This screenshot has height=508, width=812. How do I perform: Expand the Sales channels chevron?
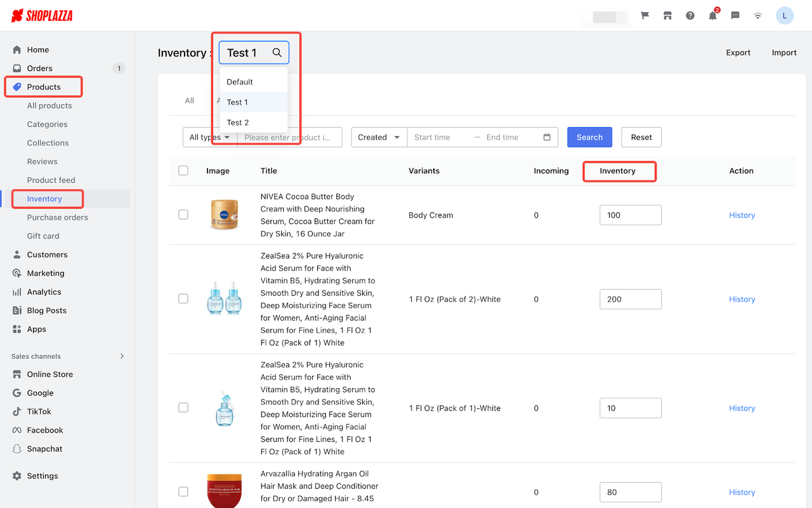pos(122,356)
